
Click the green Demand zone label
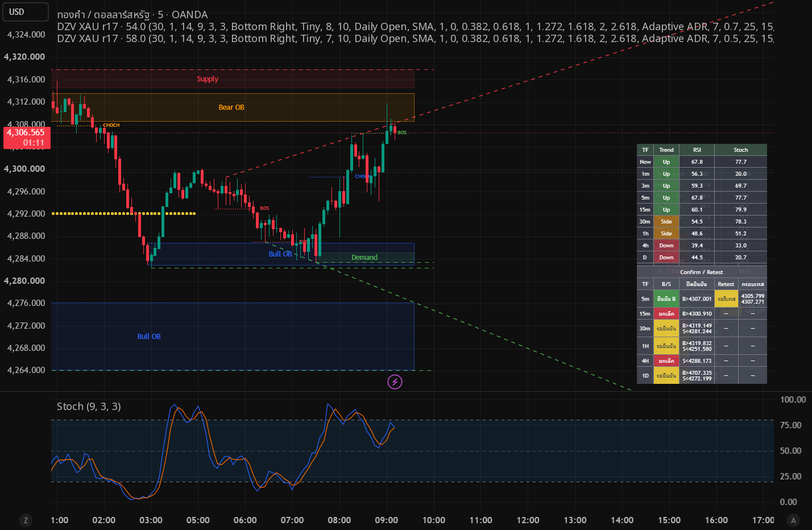pyautogui.click(x=364, y=258)
